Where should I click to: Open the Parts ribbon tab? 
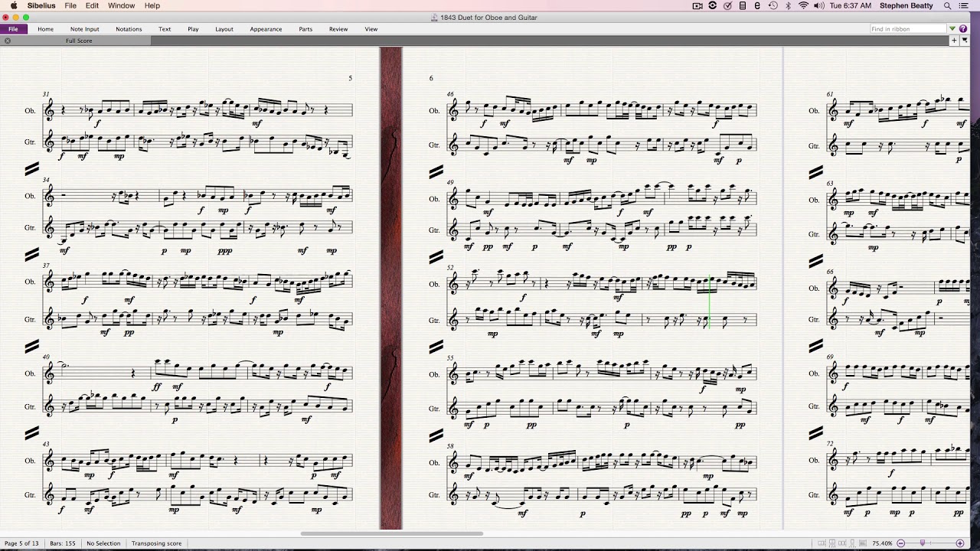point(305,29)
